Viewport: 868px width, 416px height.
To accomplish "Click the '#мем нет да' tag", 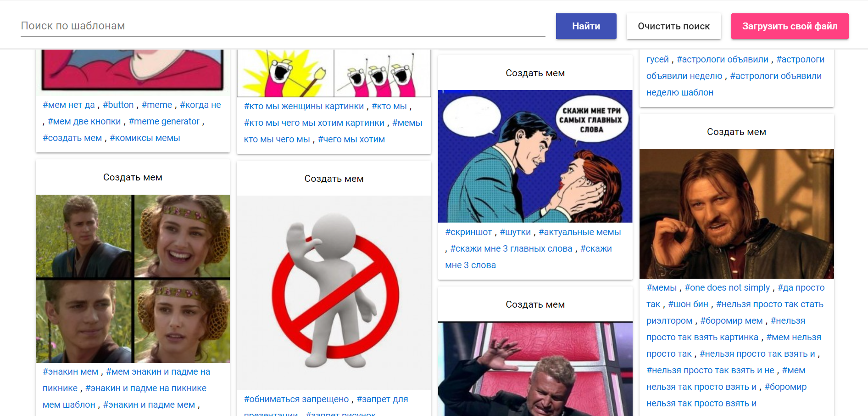I will tap(69, 105).
